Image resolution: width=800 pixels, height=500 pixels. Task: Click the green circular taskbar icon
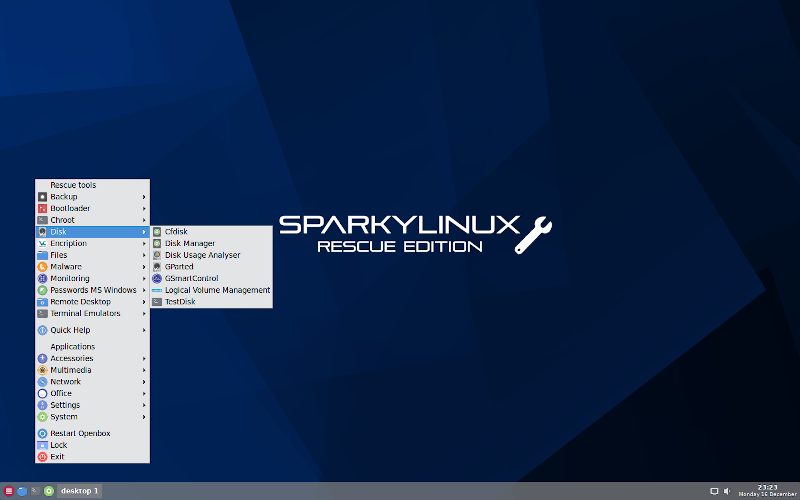point(49,491)
